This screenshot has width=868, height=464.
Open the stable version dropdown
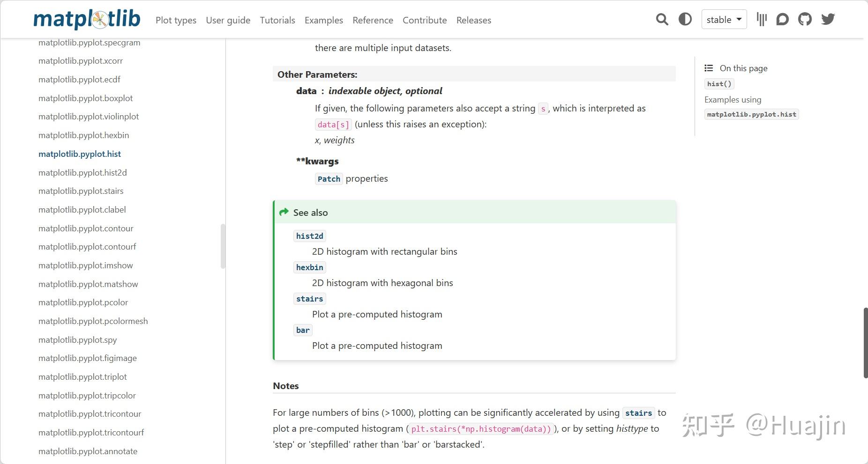(724, 20)
